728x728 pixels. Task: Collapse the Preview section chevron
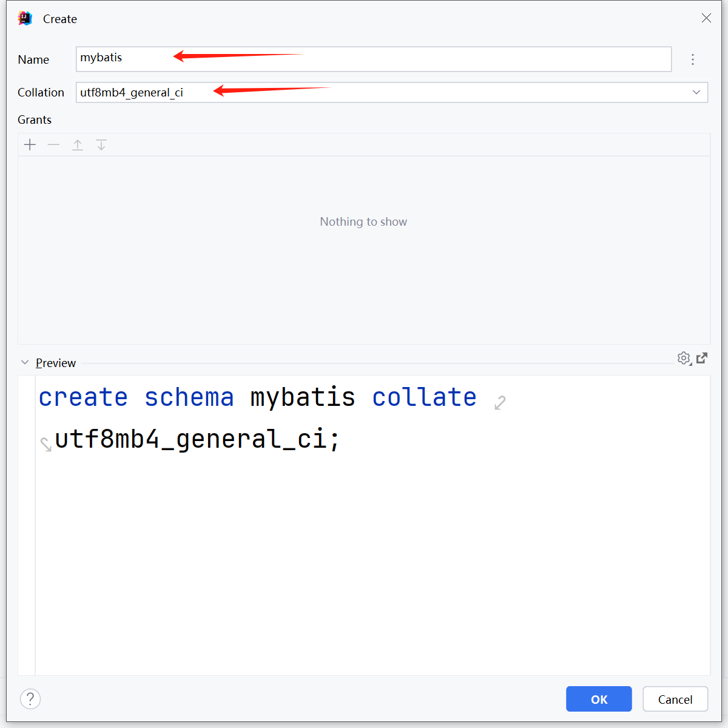point(25,363)
